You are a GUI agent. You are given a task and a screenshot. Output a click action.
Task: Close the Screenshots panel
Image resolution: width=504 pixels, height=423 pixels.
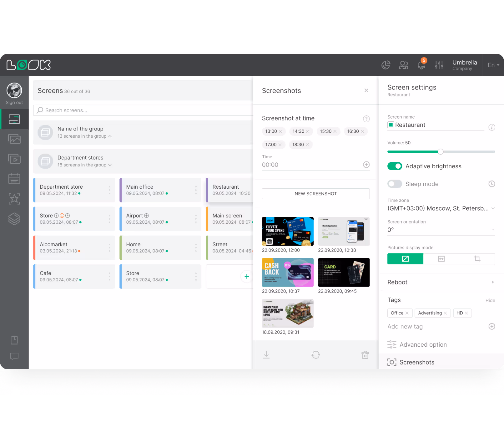pos(366,90)
